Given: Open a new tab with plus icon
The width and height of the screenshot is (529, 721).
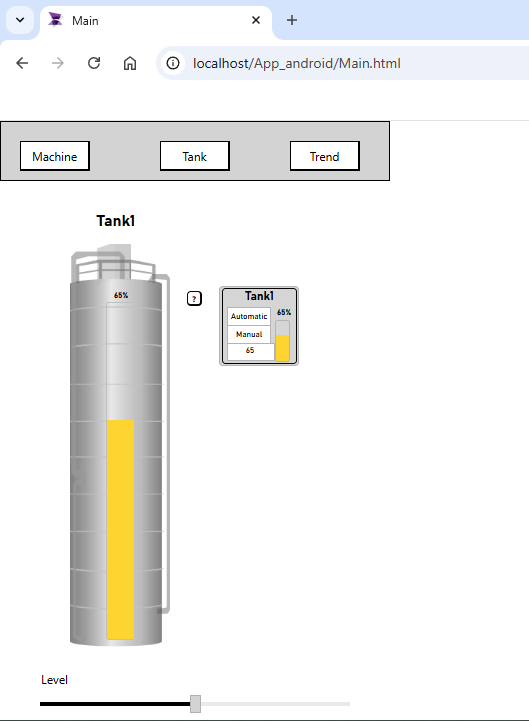Looking at the screenshot, I should pos(292,20).
